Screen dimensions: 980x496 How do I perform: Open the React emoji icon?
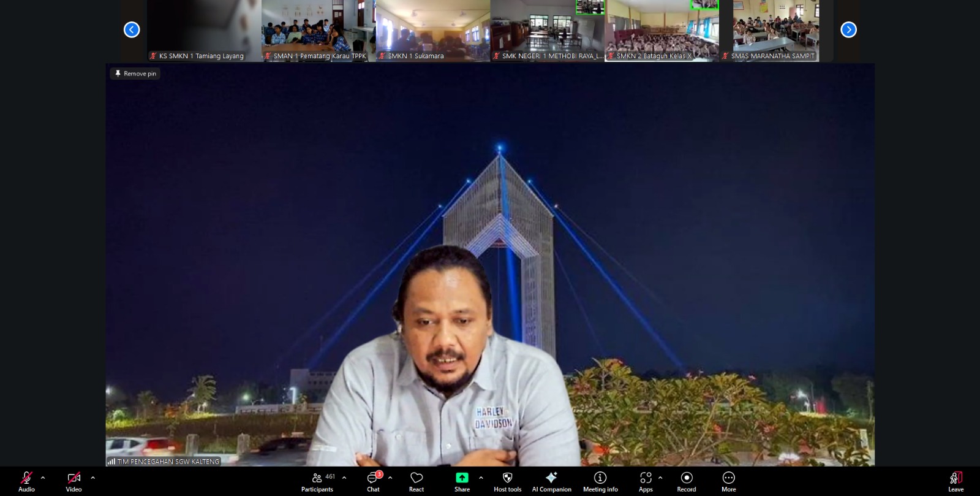pos(417,481)
